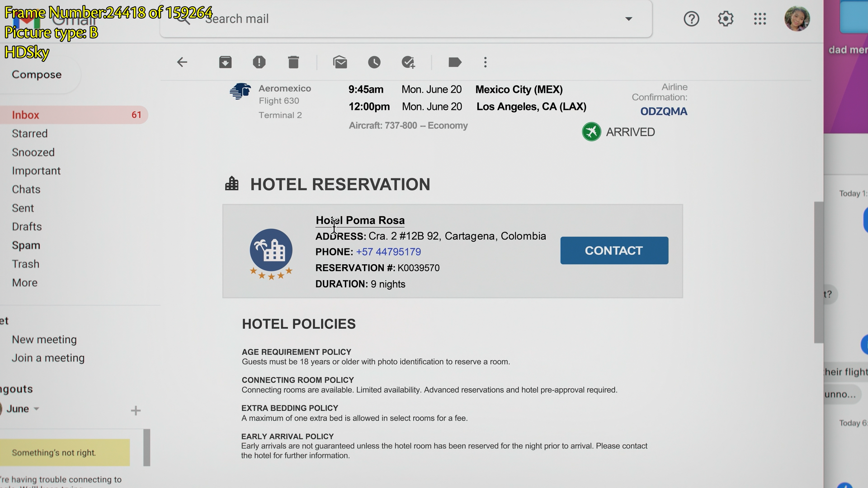Snooze the email using clock icon
The image size is (868, 488).
coord(374,62)
